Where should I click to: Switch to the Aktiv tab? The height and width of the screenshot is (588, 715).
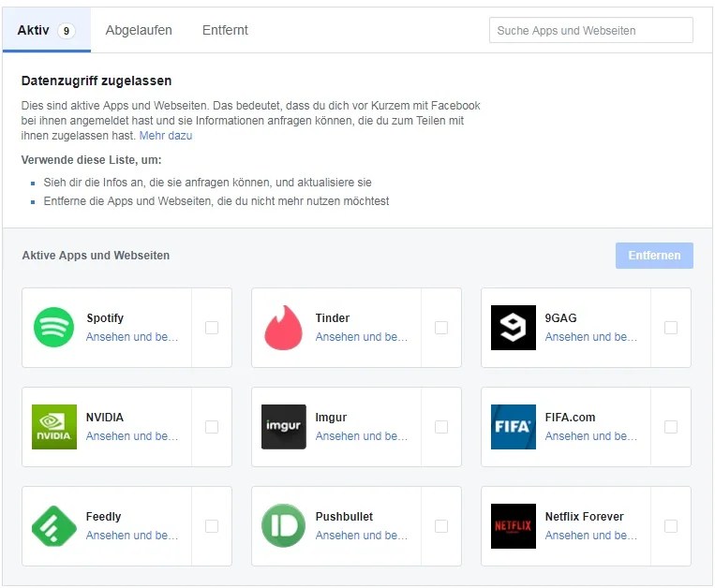tap(47, 30)
